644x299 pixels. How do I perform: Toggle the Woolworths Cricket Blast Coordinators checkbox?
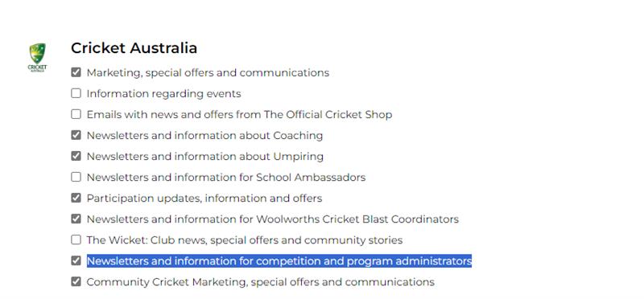[x=76, y=219]
